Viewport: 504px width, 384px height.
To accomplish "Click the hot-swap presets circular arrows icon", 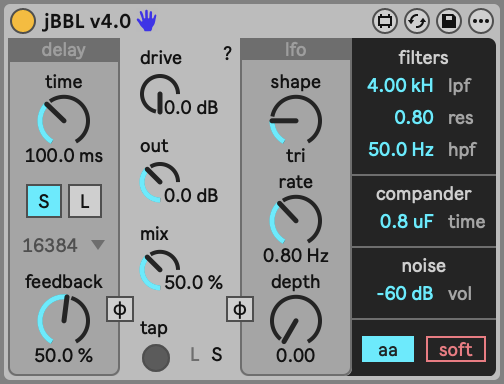I will (417, 21).
